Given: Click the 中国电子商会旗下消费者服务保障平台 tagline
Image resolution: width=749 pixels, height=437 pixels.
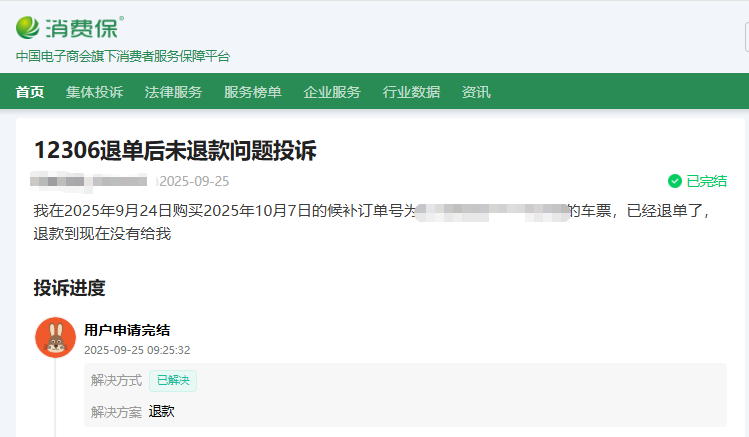Looking at the screenshot, I should (123, 56).
